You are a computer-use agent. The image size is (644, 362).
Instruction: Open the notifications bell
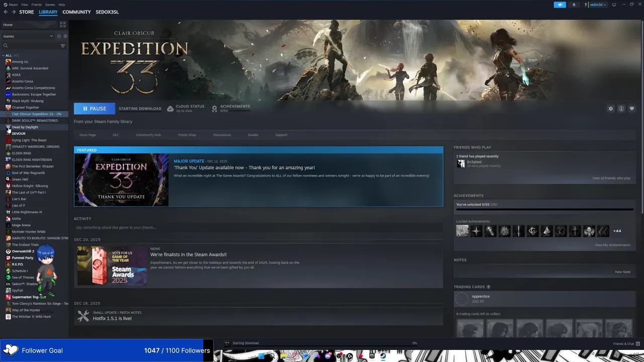(574, 5)
